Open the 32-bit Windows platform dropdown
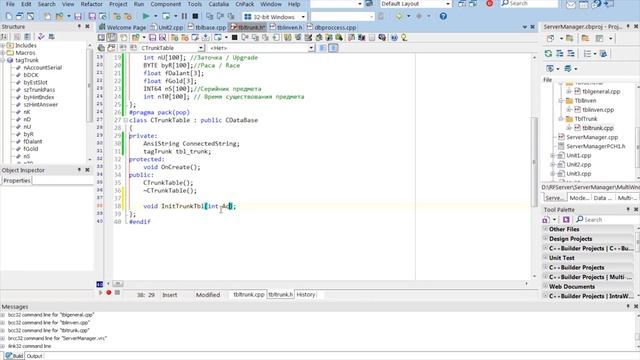640x360 pixels. (303, 17)
